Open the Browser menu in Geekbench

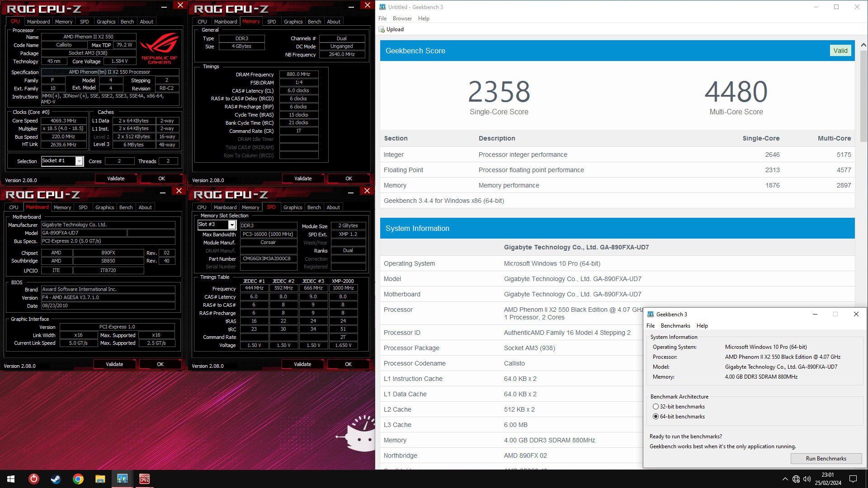click(402, 19)
